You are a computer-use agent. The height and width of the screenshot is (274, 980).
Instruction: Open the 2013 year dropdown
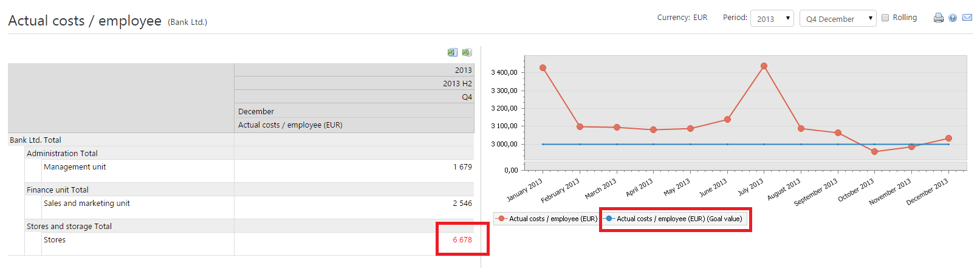772,19
